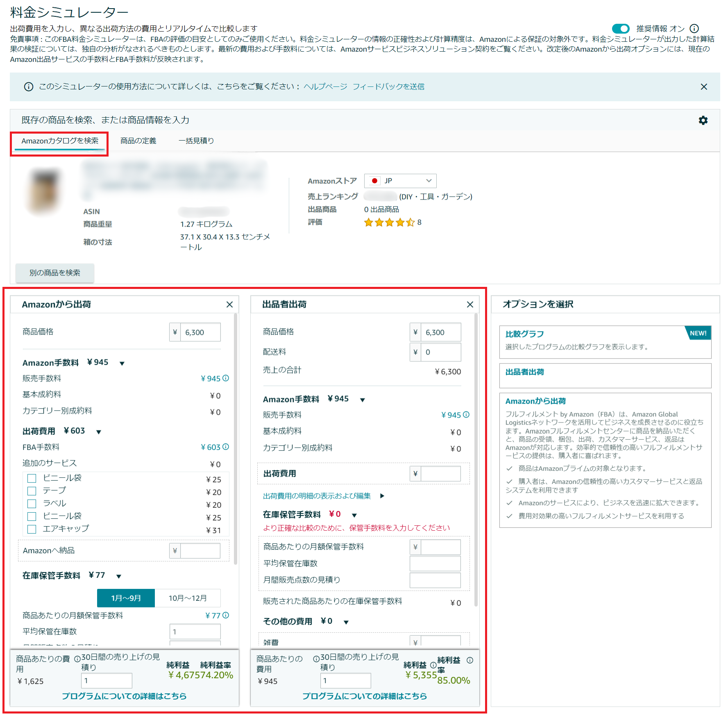Check the ラベル ¥20 checkbox

[32, 504]
